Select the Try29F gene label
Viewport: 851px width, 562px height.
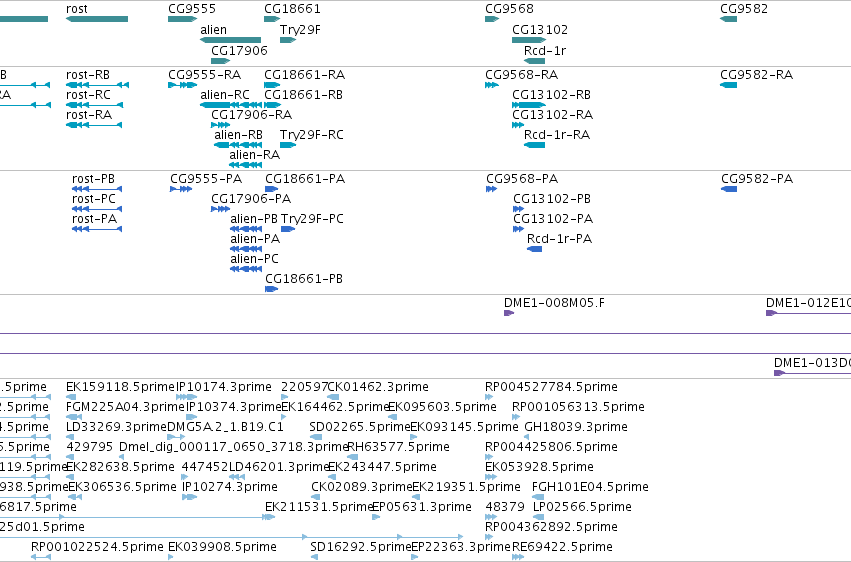coord(300,30)
